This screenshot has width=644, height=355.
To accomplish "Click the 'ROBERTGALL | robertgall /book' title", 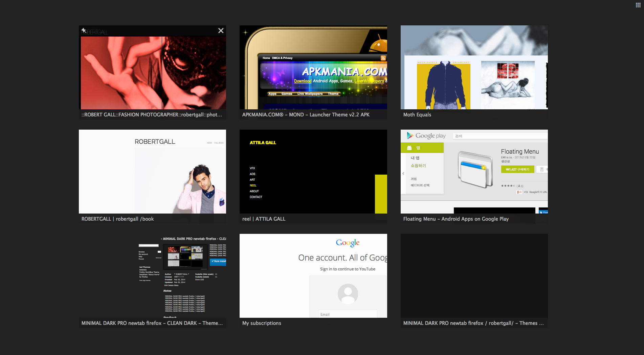I will click(x=117, y=219).
